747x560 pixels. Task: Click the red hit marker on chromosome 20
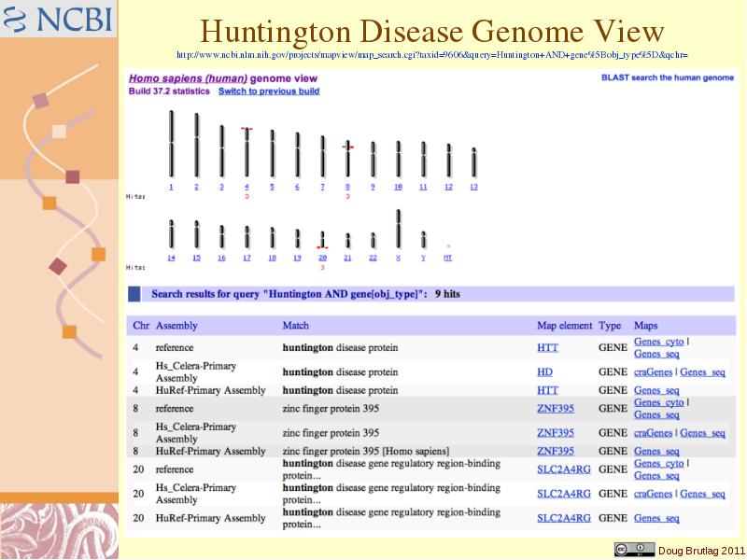point(322,247)
